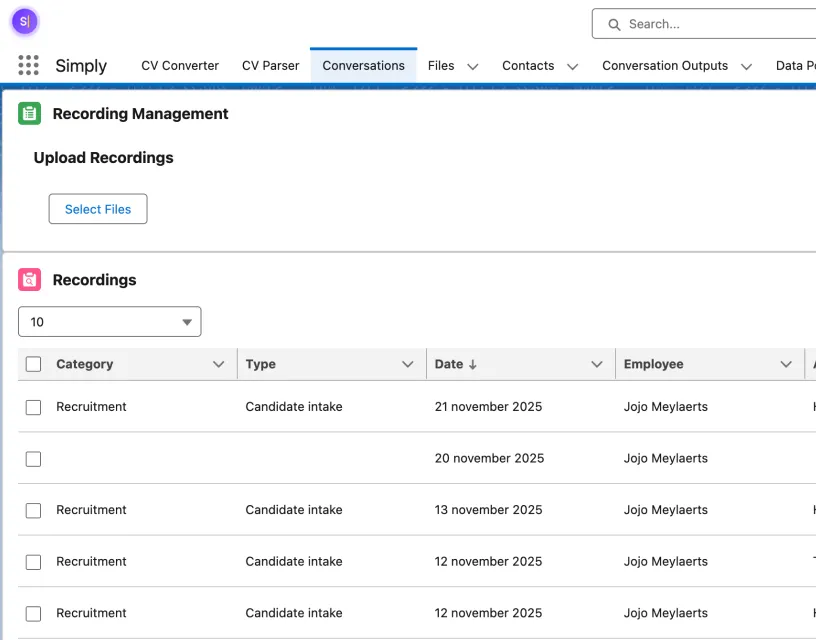Image resolution: width=816 pixels, height=640 pixels.
Task: Check the 21 november 2025 row checkbox
Action: 33,407
